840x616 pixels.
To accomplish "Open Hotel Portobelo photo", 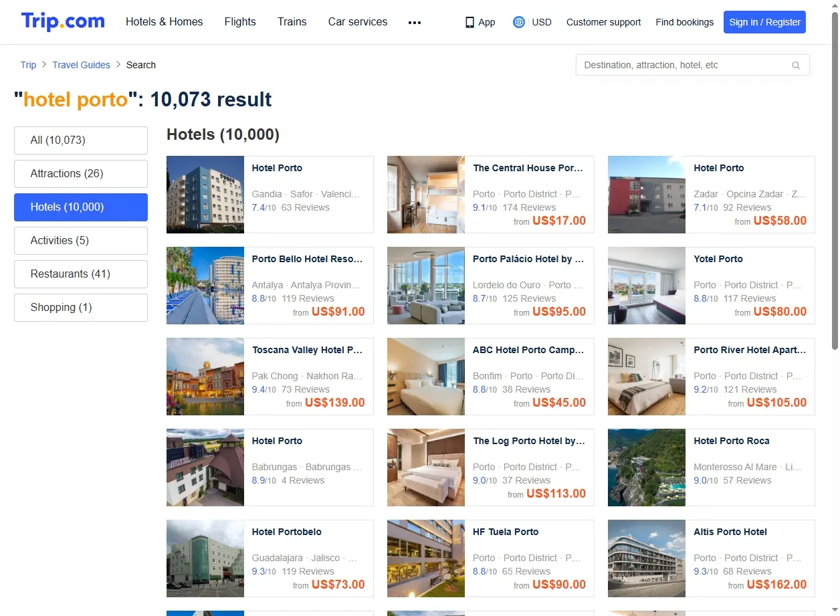I will click(205, 558).
